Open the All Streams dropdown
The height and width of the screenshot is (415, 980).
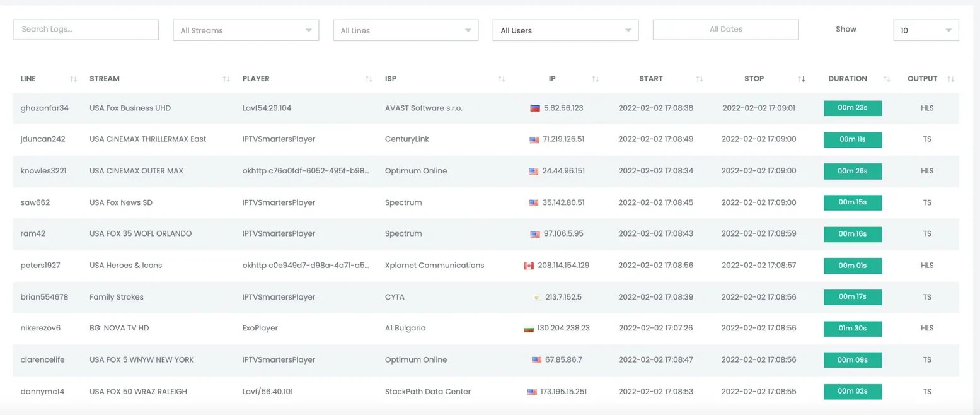point(246,30)
